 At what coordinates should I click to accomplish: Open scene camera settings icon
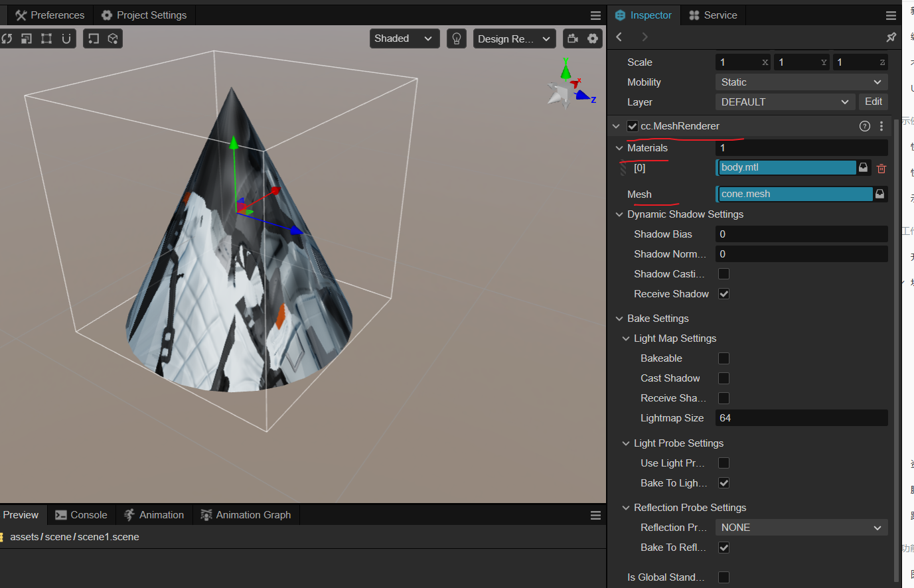coord(573,38)
